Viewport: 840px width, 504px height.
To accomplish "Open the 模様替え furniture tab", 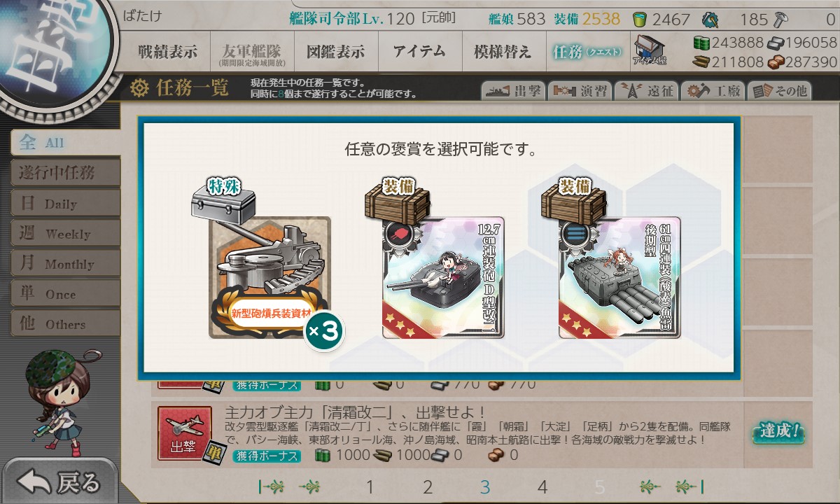I will click(503, 51).
